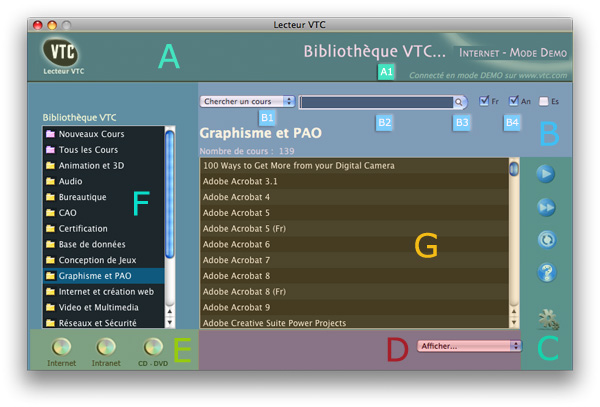
Task: Click folder icon beside Audio
Action: tap(50, 181)
